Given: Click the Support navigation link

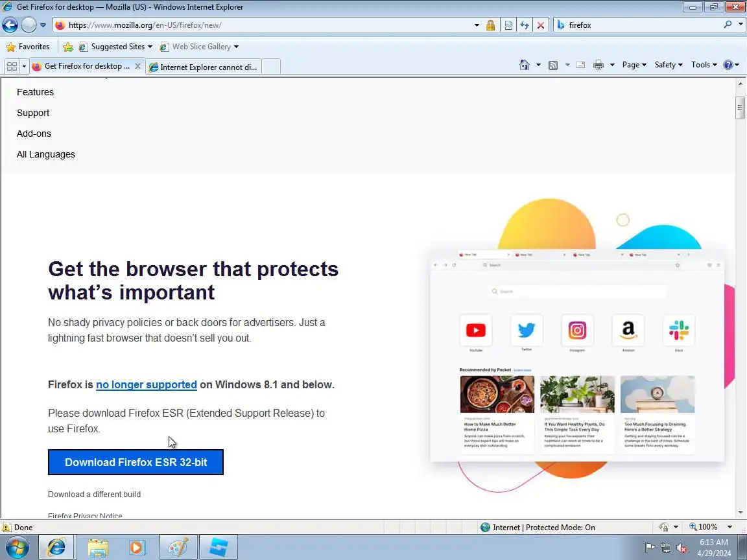Looking at the screenshot, I should (33, 113).
